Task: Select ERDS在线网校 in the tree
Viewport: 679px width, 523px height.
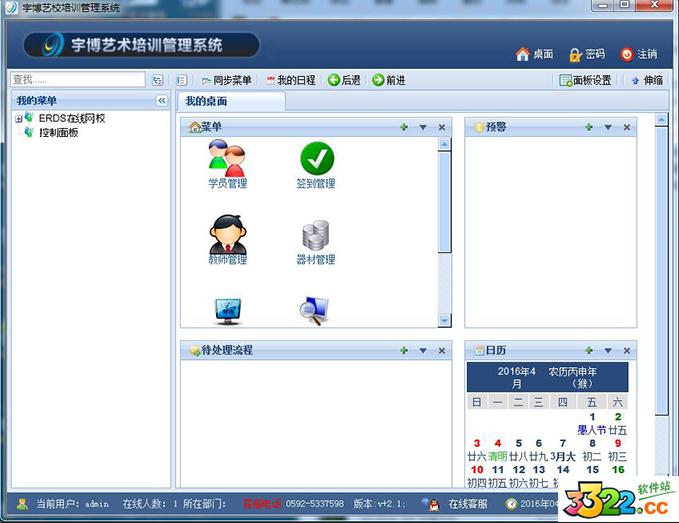Action: (72, 118)
